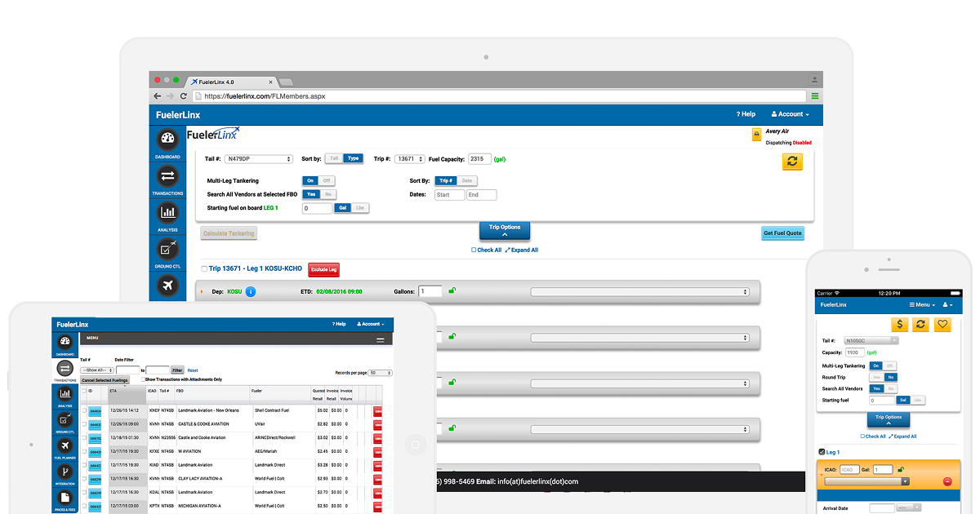
Task: Open the phone Tail # N10SGC dropdown
Action: (x=870, y=340)
